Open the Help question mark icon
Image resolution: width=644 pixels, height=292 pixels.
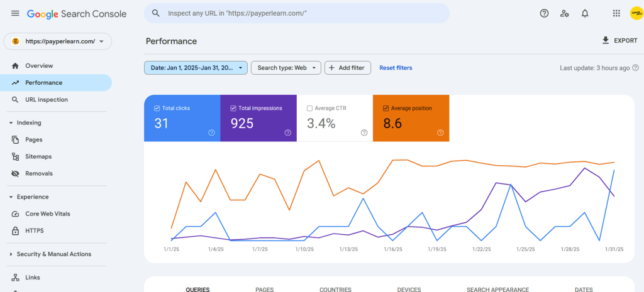point(544,13)
